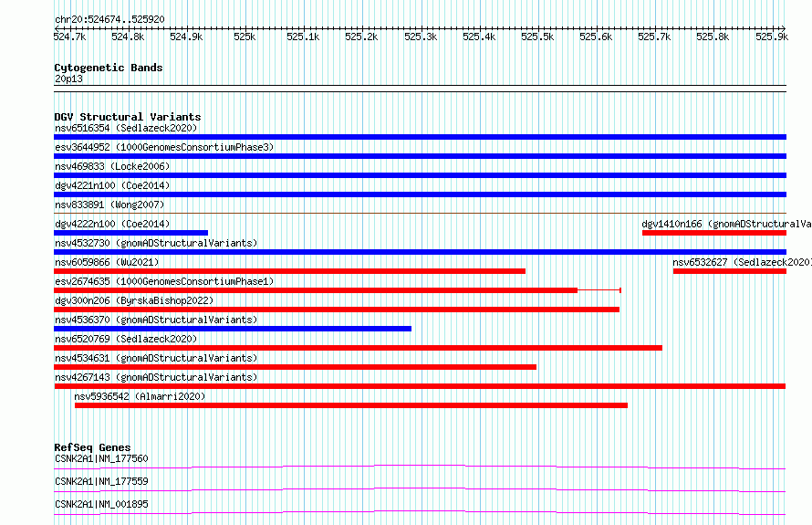The height and width of the screenshot is (525, 812).
Task: Select the red bar under nsv5936542
Action: tap(351, 405)
